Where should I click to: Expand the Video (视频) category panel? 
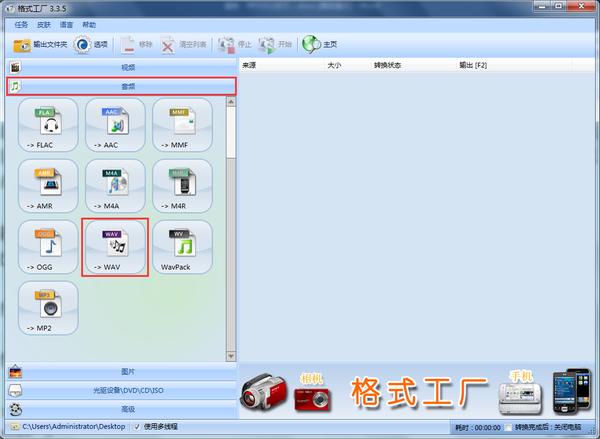122,67
